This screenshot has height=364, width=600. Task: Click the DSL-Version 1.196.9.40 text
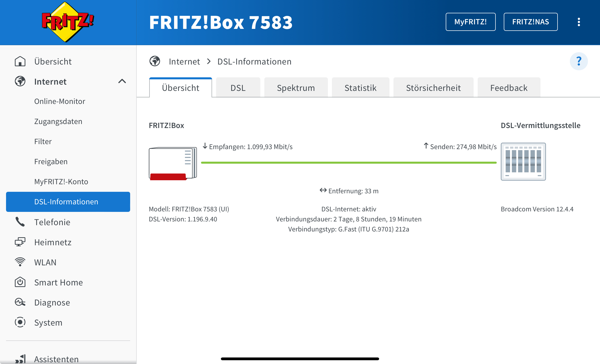(x=183, y=219)
